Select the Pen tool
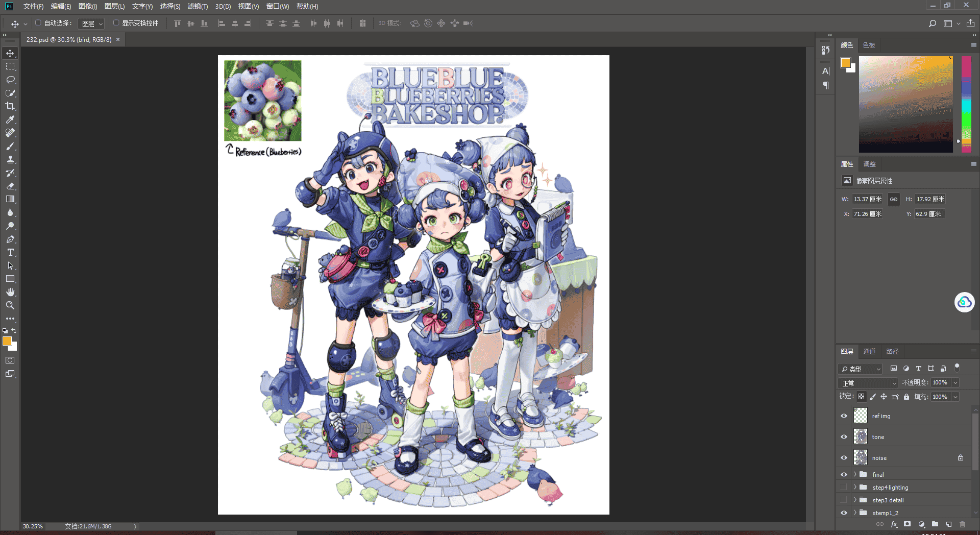The image size is (980, 535). pos(10,239)
